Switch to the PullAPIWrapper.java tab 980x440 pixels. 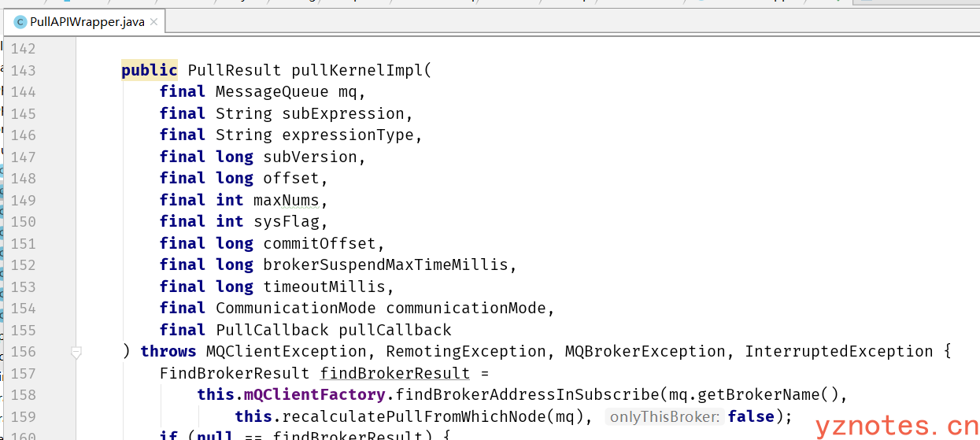click(87, 22)
